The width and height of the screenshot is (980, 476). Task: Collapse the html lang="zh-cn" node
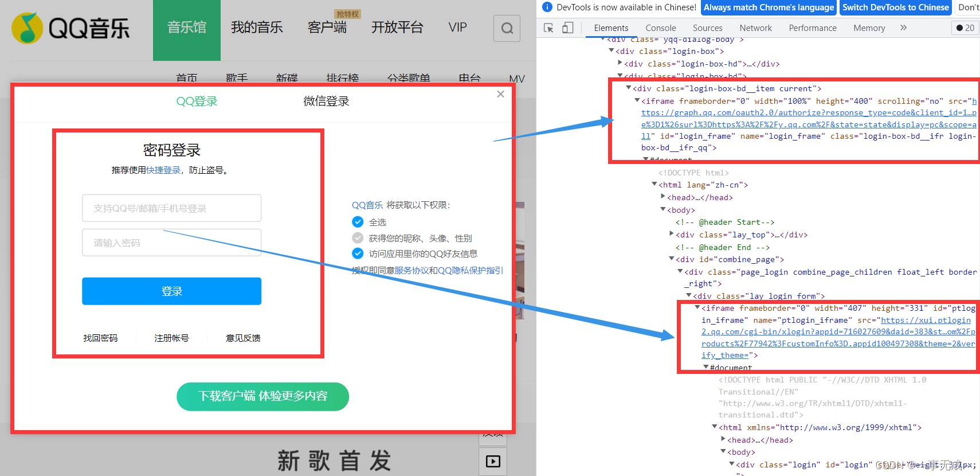click(x=654, y=185)
